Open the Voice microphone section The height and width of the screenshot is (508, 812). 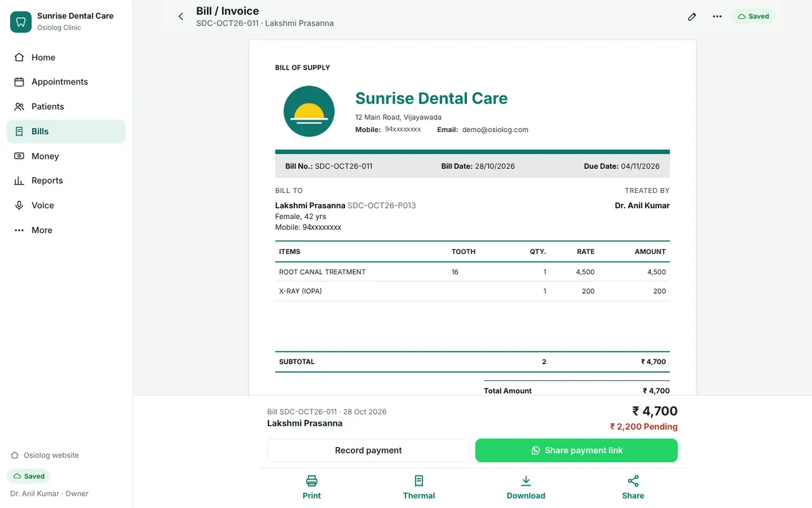point(66,206)
